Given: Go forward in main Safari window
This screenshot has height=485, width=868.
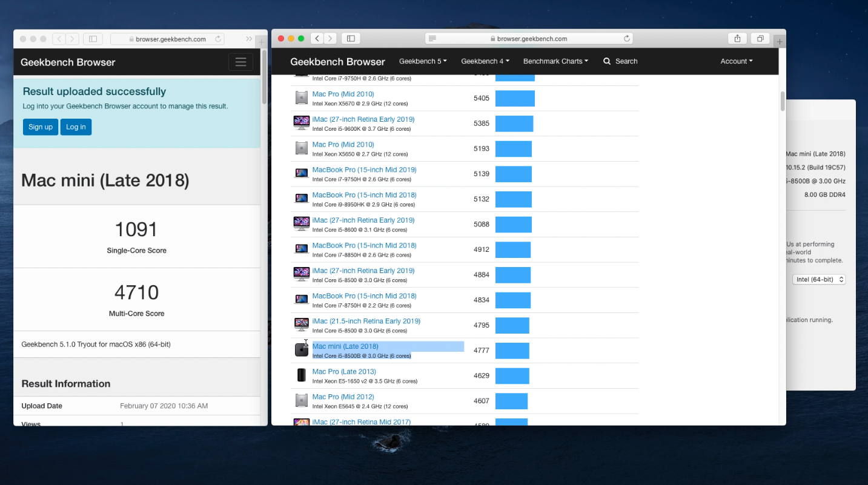Looking at the screenshot, I should (x=331, y=39).
